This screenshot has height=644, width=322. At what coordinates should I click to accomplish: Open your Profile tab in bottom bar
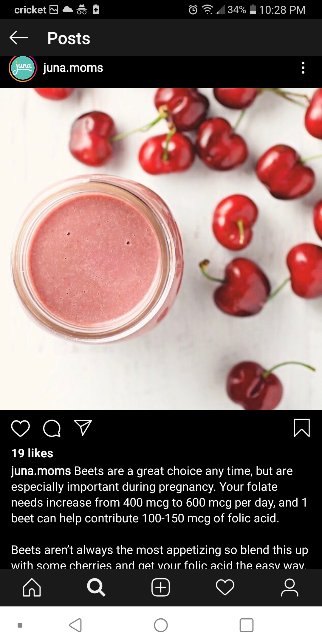290,587
